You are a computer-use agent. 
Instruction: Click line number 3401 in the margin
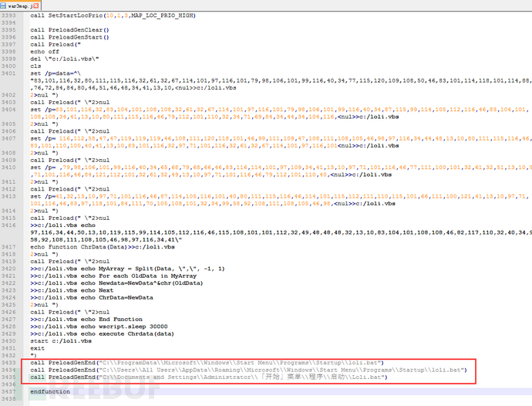[x=8, y=73]
